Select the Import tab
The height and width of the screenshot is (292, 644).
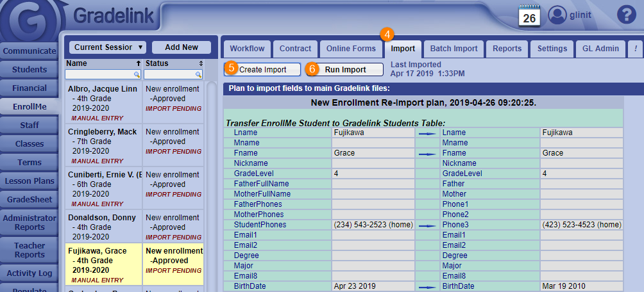point(403,49)
